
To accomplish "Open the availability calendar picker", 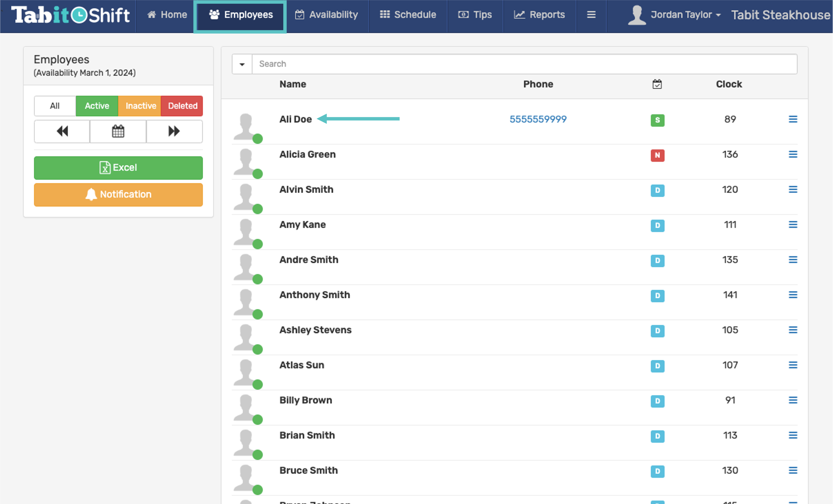I will [x=118, y=131].
